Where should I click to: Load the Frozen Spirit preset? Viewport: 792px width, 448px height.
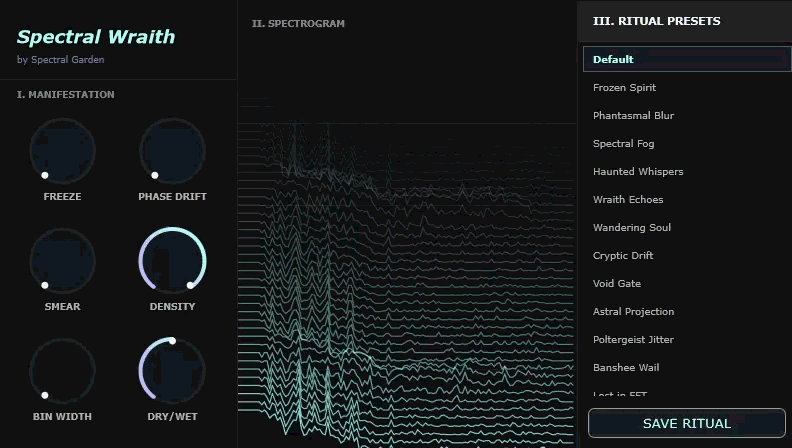coord(687,87)
